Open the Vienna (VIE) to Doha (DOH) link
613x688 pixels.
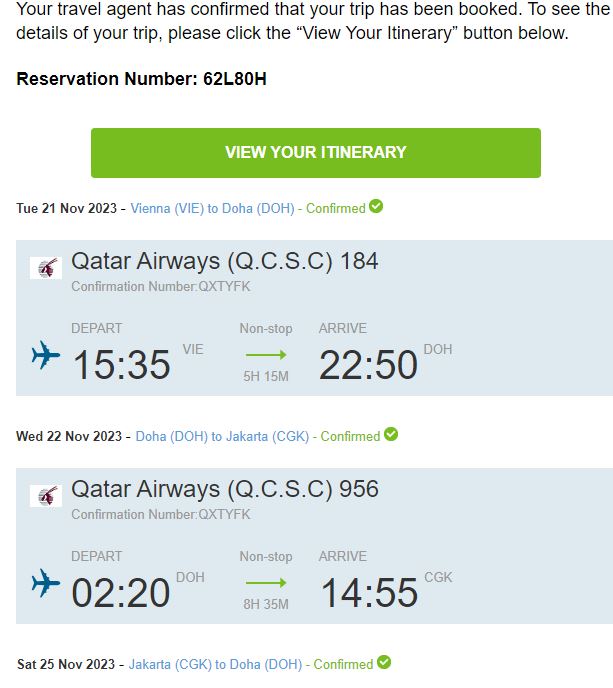[x=212, y=209]
